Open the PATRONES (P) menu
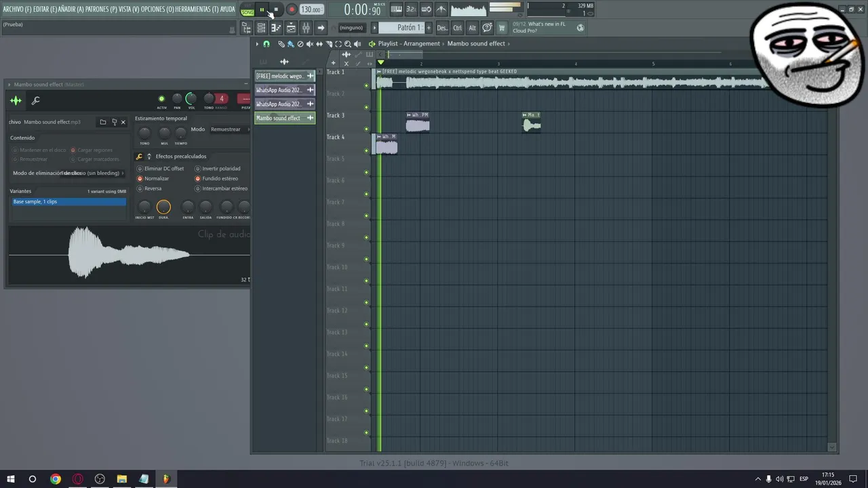 coord(101,9)
